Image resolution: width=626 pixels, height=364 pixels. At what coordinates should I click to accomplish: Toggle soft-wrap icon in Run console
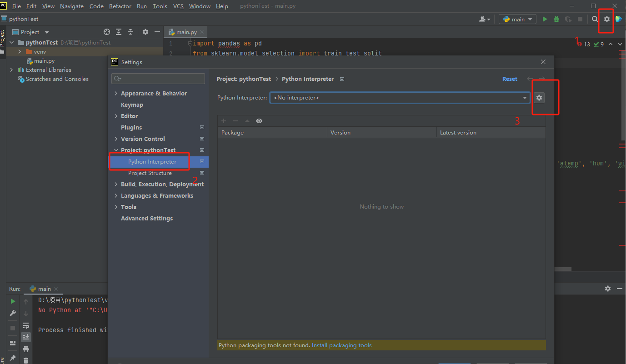point(26,325)
